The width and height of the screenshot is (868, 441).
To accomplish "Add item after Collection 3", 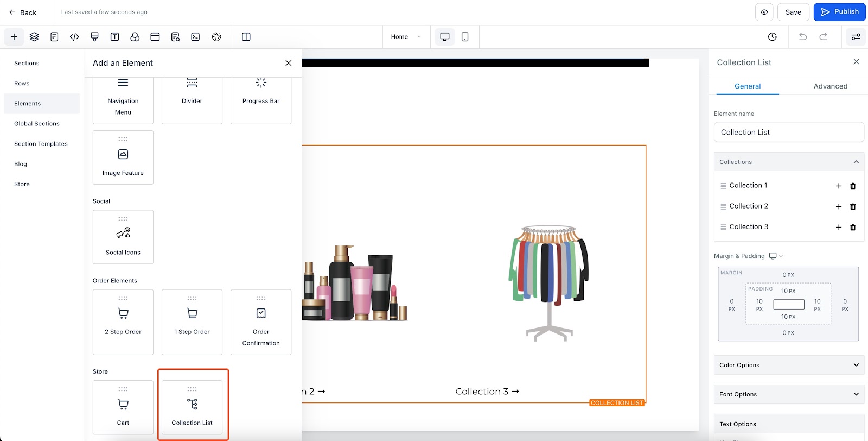I will [x=839, y=227].
